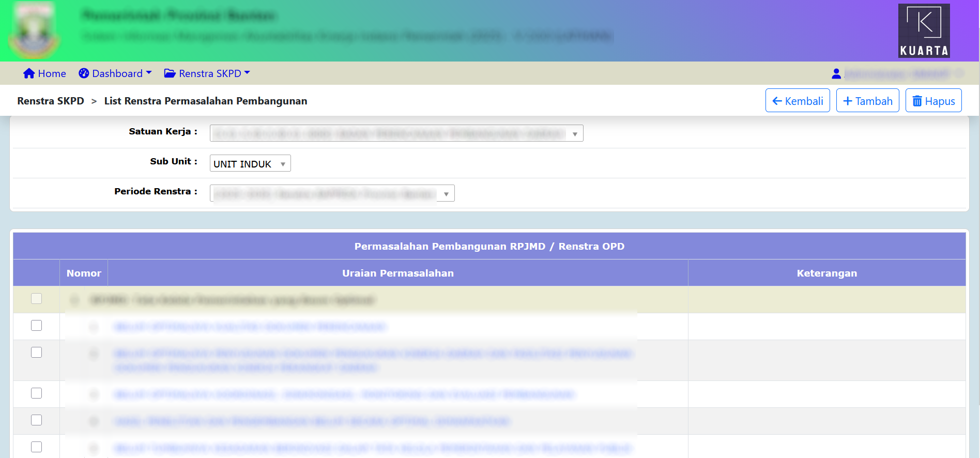Click the trash icon on Hapus
Viewport: 980px width, 458px height.
coord(917,101)
